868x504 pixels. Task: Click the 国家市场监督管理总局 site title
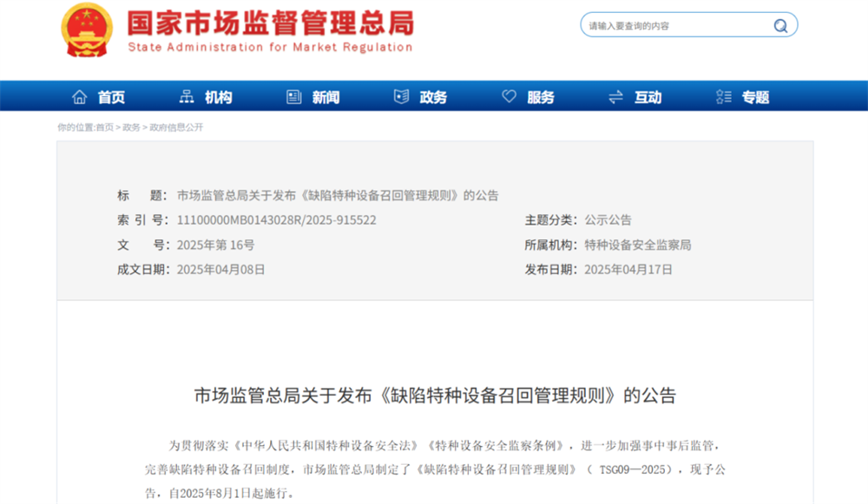click(x=271, y=23)
